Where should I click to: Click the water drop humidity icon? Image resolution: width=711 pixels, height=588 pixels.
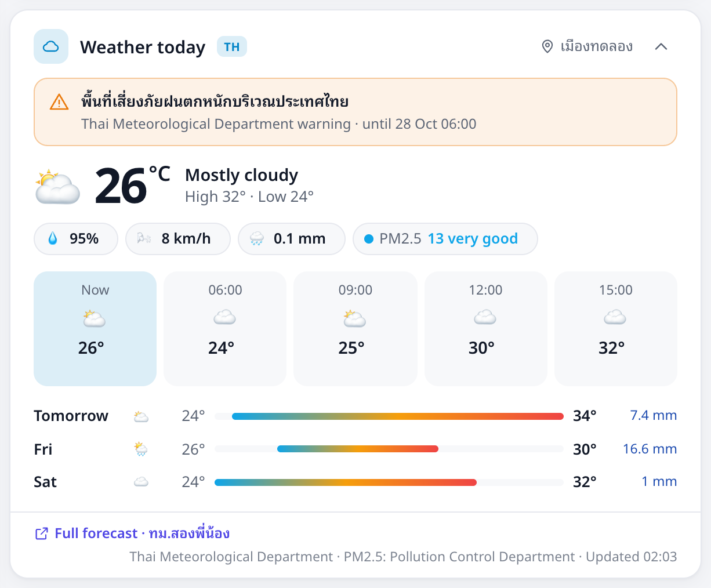click(x=53, y=239)
